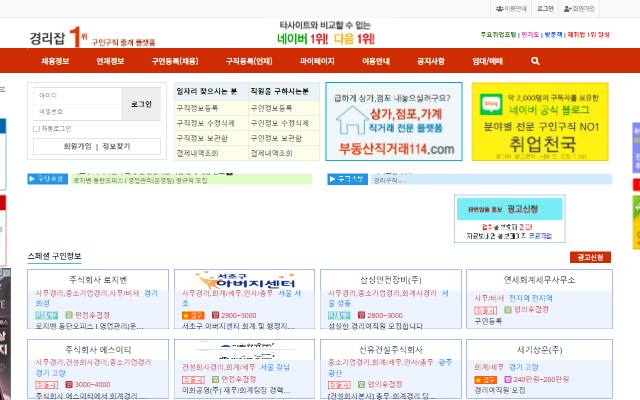This screenshot has width=640, height=400.
Task: Open the 공지사항 menu
Action: click(x=431, y=61)
